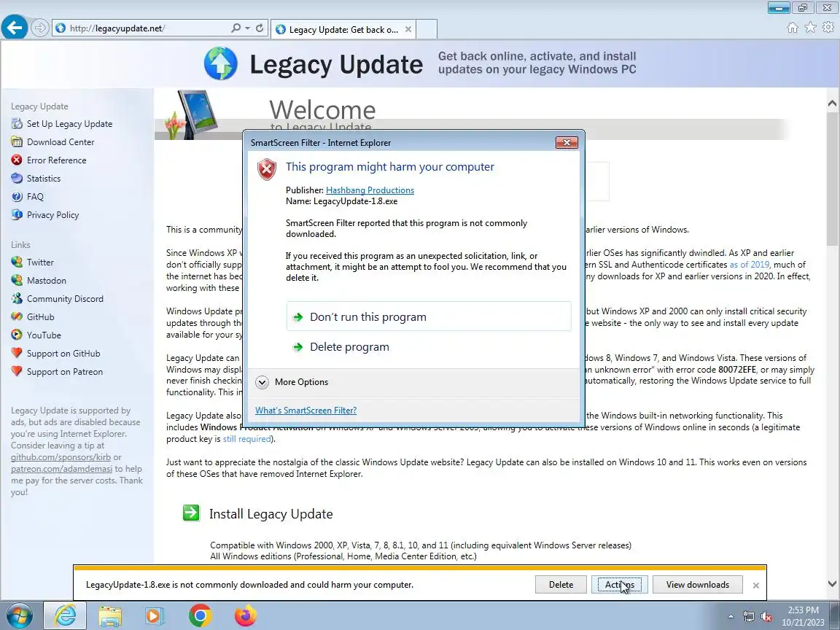Click the Install Legacy Update green arrow icon
Image resolution: width=840 pixels, height=630 pixels.
click(x=191, y=513)
